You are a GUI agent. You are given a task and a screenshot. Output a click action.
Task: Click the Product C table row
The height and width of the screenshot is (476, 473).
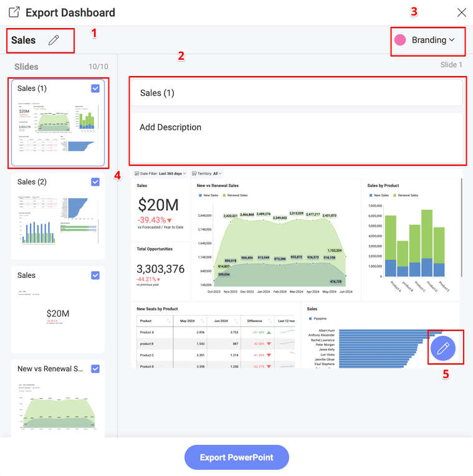tap(216, 355)
